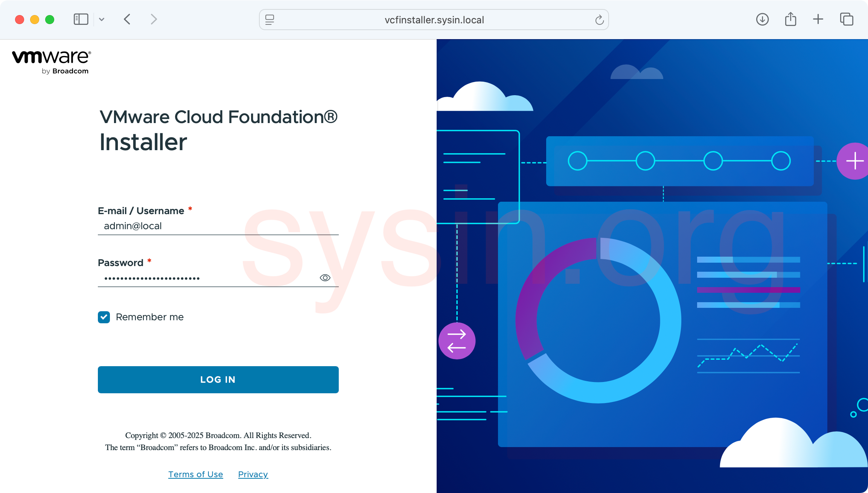Expand the sidebar tab group dropdown chevron

click(102, 19)
